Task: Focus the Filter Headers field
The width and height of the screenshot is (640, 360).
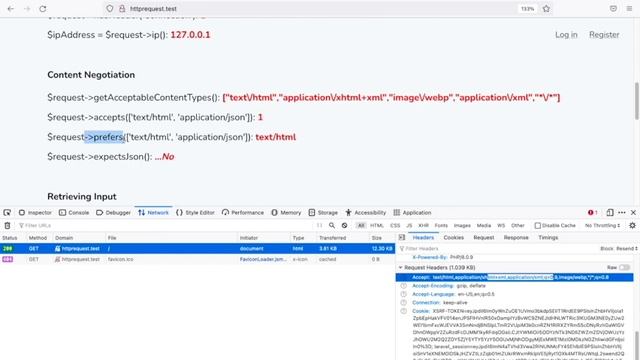Action: (497, 249)
